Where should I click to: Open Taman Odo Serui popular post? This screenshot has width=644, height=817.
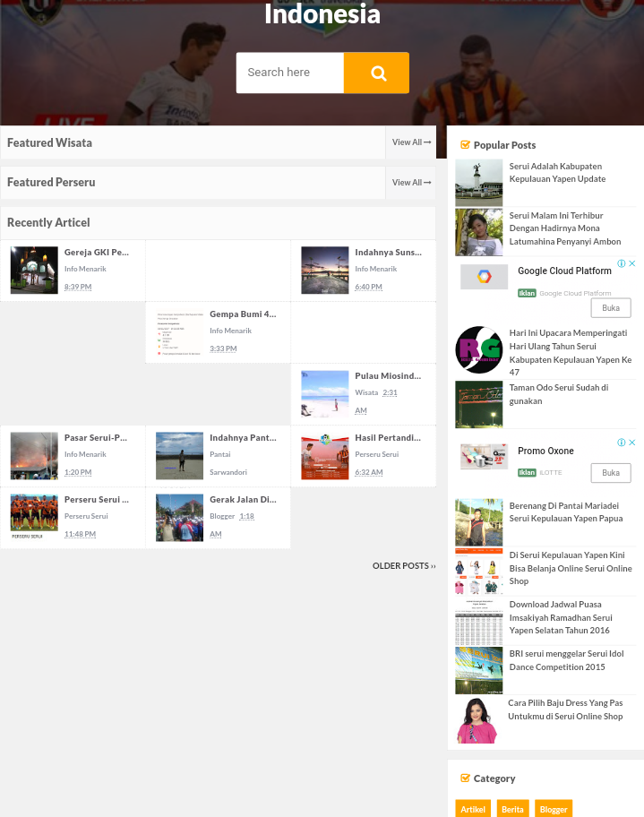tap(559, 394)
